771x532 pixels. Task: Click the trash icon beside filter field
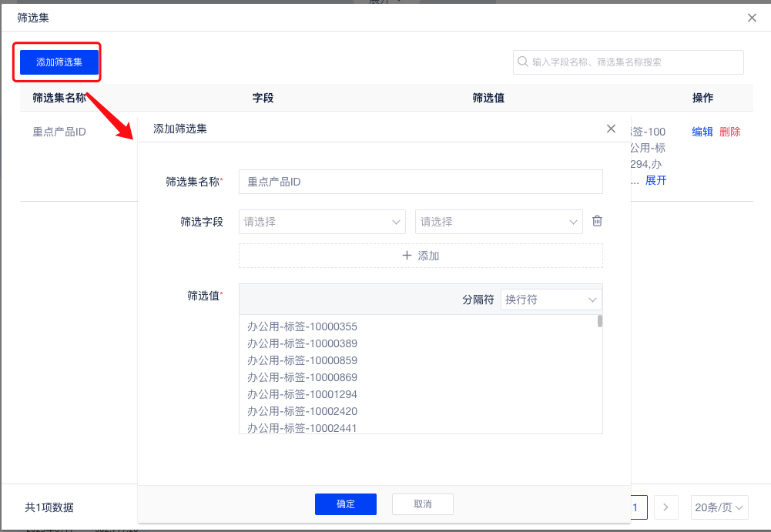click(x=597, y=222)
